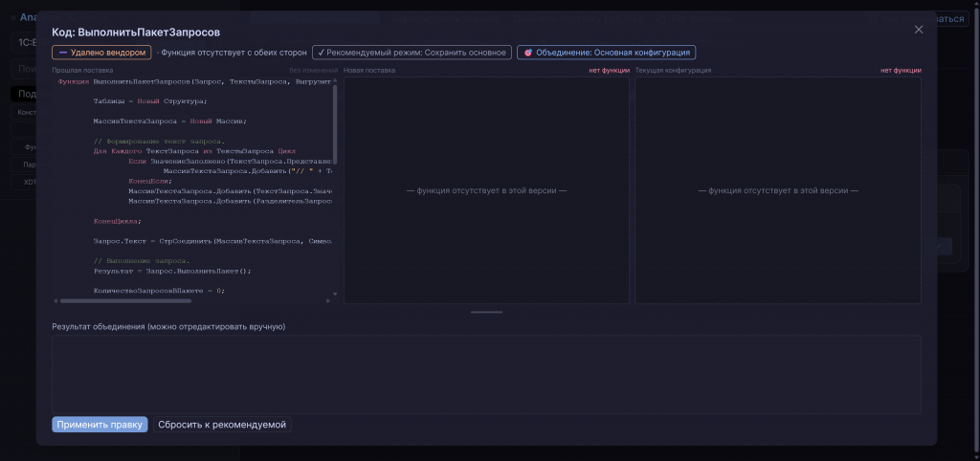Select Рекомендуемый режим: Сохранить основное
The height and width of the screenshot is (461, 980).
pos(412,53)
